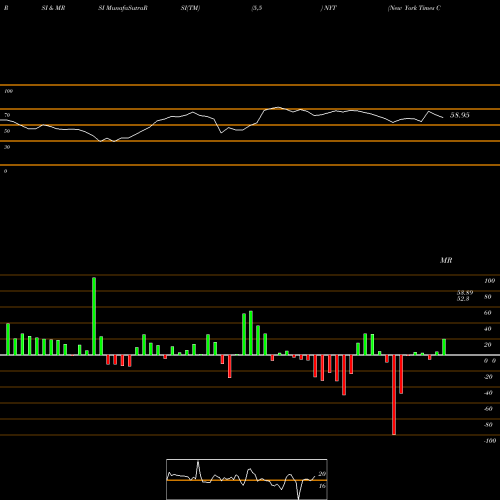Click the RSI axis label 50

(7, 131)
